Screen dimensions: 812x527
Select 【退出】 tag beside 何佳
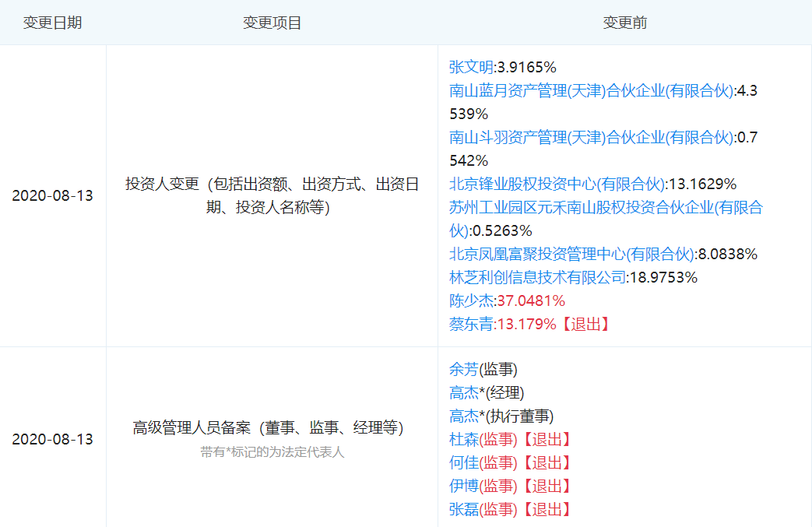(x=547, y=463)
